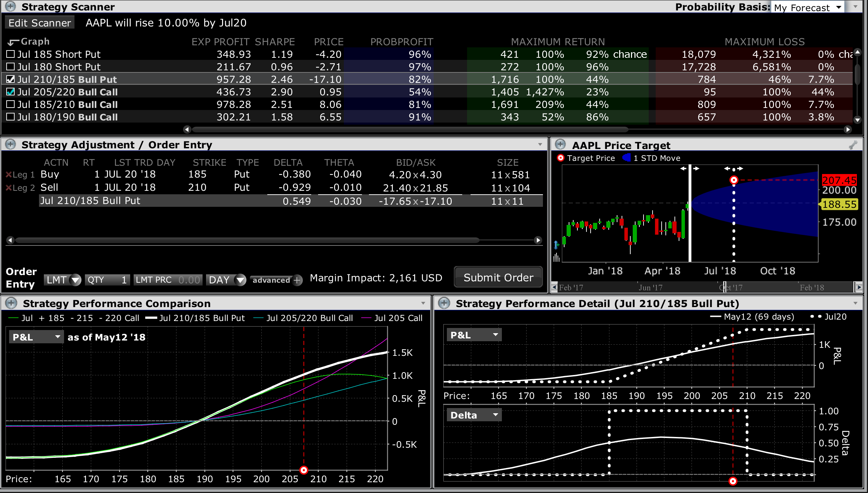The width and height of the screenshot is (868, 493).
Task: Check the Jul 185/210 Bull Call checkbox
Action: pos(11,104)
